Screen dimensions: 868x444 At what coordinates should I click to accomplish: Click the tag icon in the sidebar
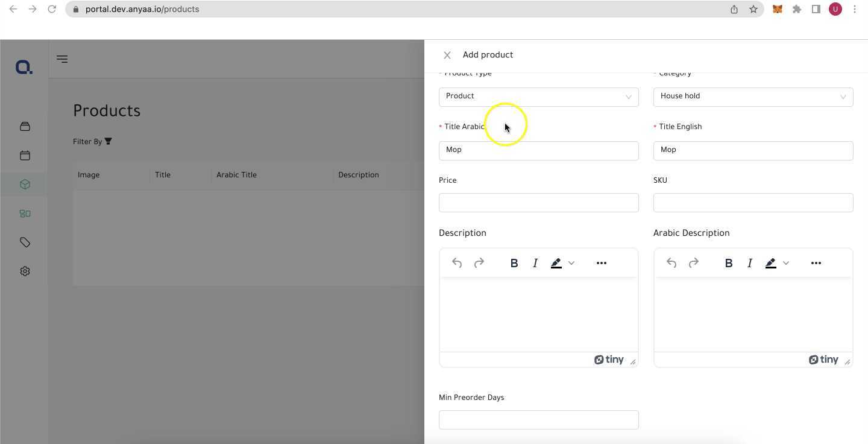(25, 242)
